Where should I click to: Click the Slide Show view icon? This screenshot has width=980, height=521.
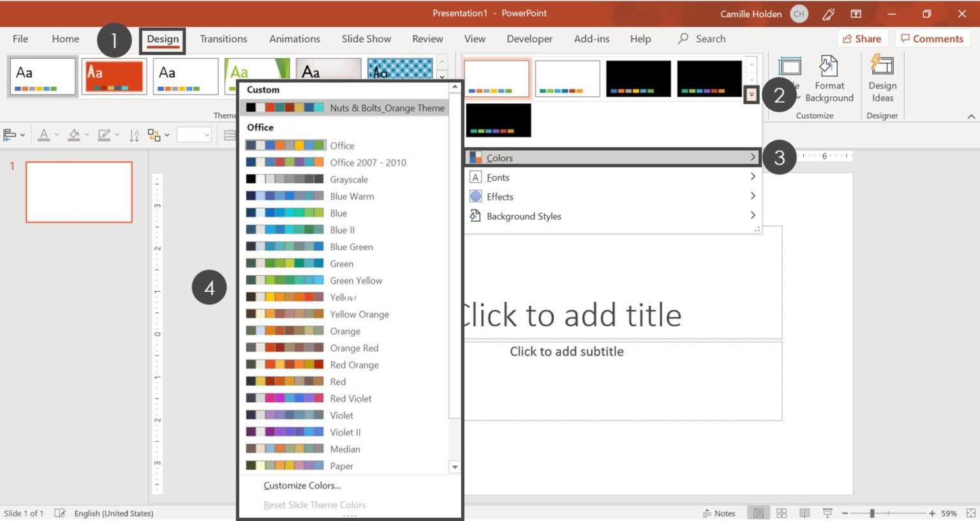(x=827, y=513)
